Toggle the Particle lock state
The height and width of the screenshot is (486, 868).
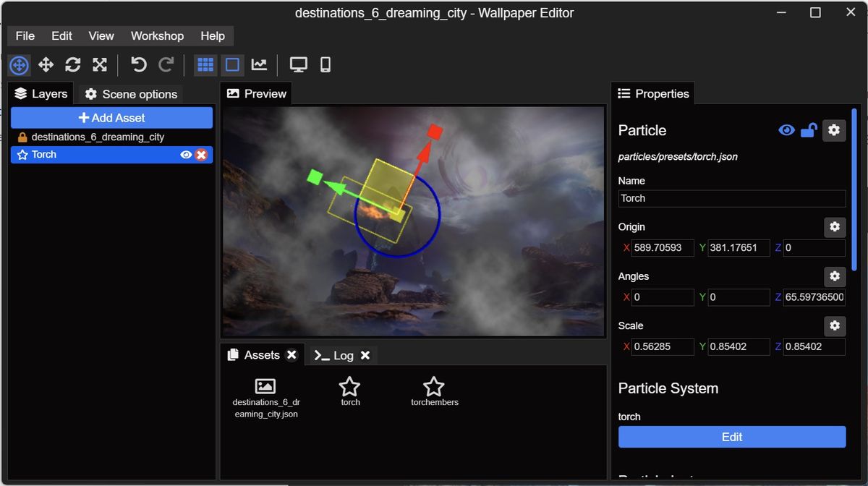point(809,130)
